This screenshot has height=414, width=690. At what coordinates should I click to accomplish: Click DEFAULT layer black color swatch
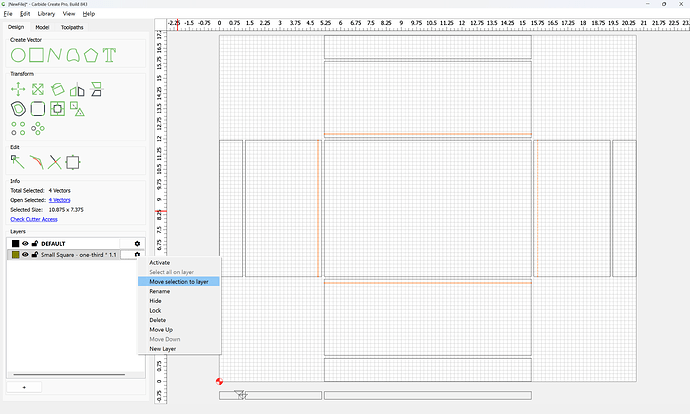pos(15,243)
